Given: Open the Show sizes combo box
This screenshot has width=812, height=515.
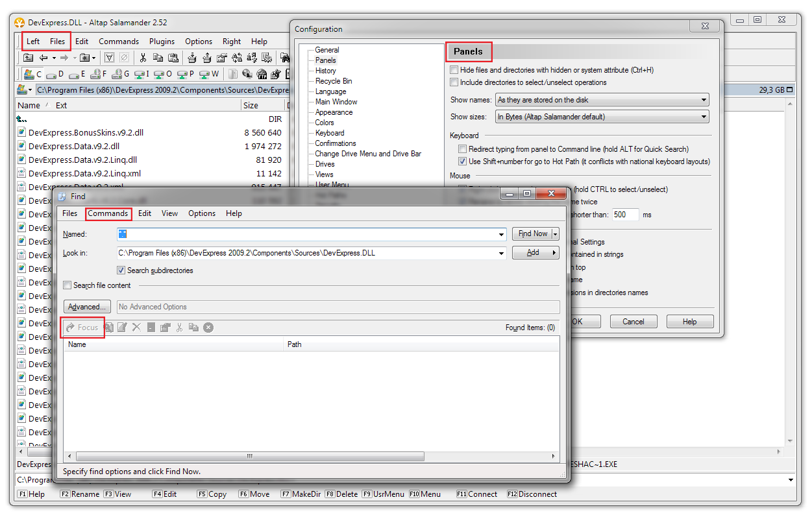Looking at the screenshot, I should (x=602, y=117).
